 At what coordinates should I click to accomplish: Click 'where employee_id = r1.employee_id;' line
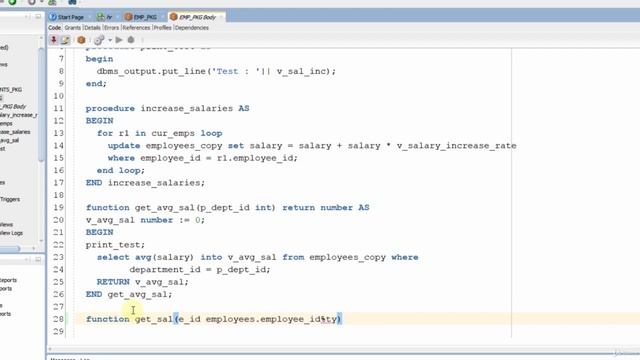coord(203,158)
